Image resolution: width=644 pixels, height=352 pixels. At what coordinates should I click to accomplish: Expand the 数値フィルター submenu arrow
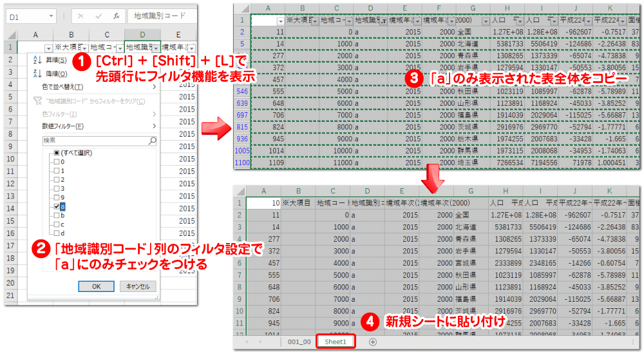click(x=155, y=126)
